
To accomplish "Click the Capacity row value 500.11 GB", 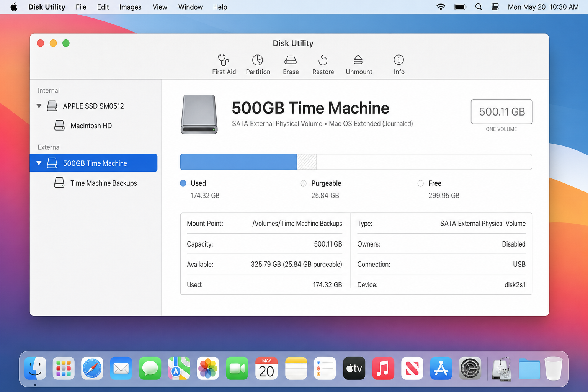I will tap(328, 244).
